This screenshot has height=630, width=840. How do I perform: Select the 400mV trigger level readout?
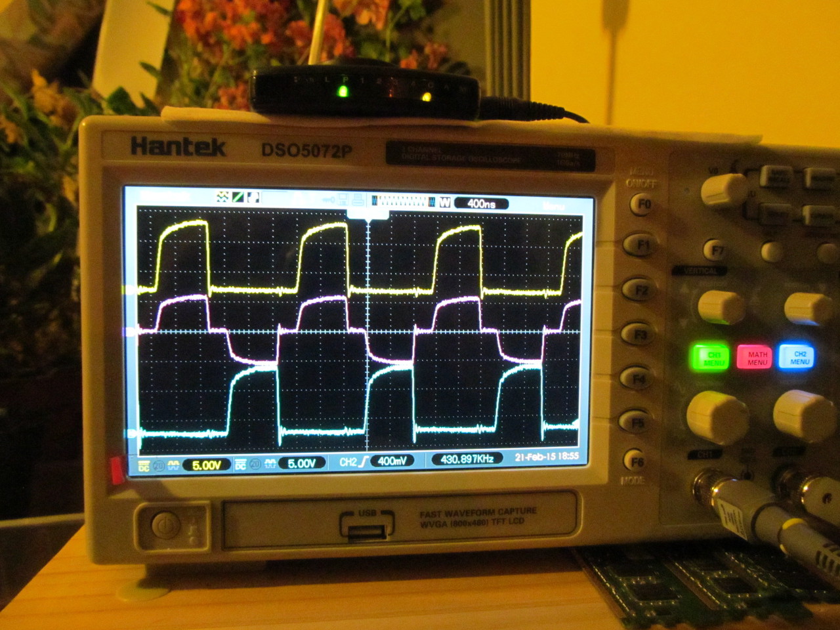392,461
